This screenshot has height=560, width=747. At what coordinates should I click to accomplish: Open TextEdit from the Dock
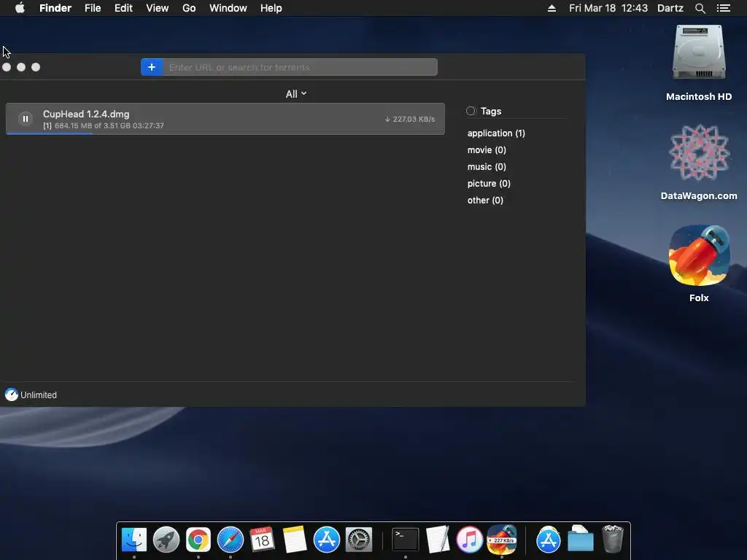(x=438, y=540)
